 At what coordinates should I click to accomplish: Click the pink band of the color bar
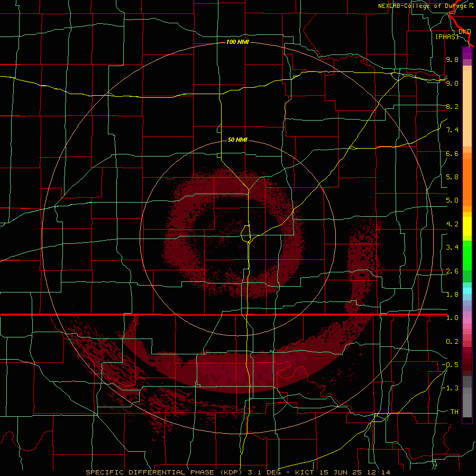pyautogui.click(x=467, y=321)
